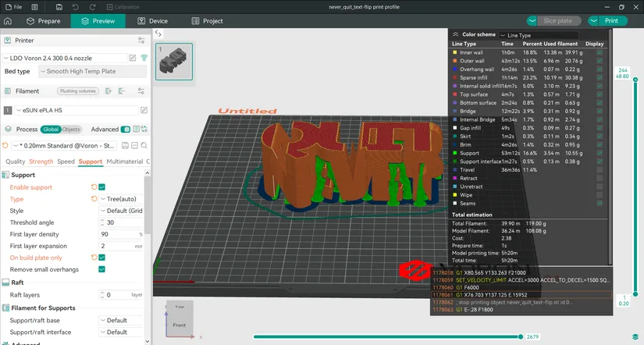This screenshot has height=345, width=644.
Task: Open the Print dropdown arrow
Action: tap(593, 20)
